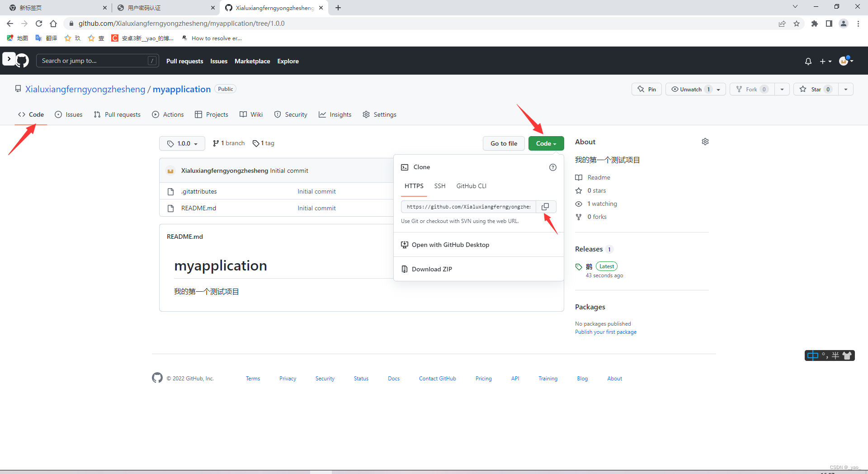Image resolution: width=868 pixels, height=474 pixels.
Task: Star the myapplication repository
Action: 816,89
